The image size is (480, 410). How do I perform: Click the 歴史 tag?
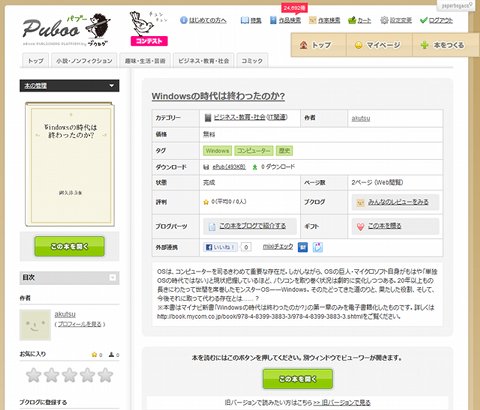(x=284, y=151)
